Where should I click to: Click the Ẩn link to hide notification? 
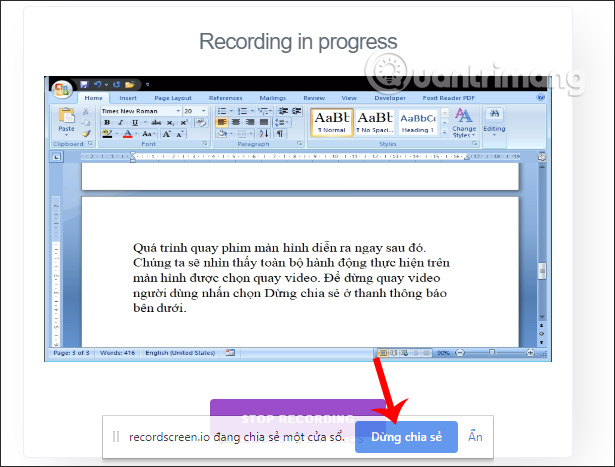point(475,436)
